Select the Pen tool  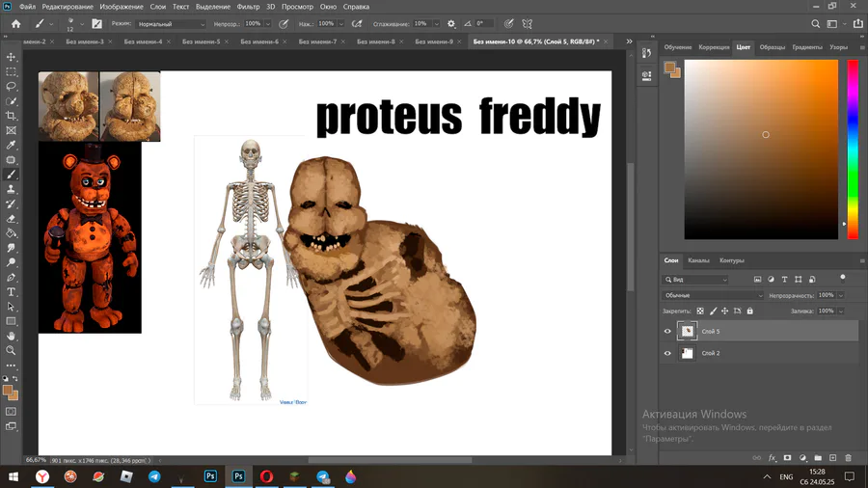click(x=11, y=277)
